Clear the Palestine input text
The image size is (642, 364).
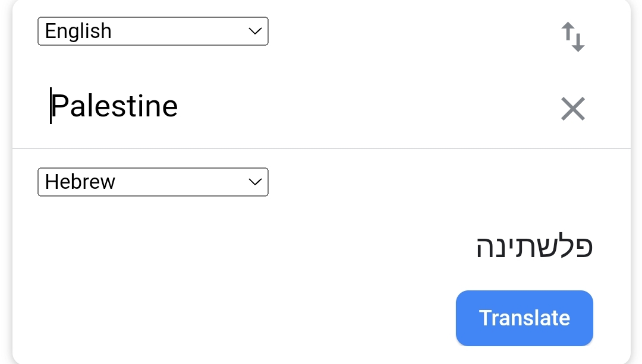pos(573,109)
